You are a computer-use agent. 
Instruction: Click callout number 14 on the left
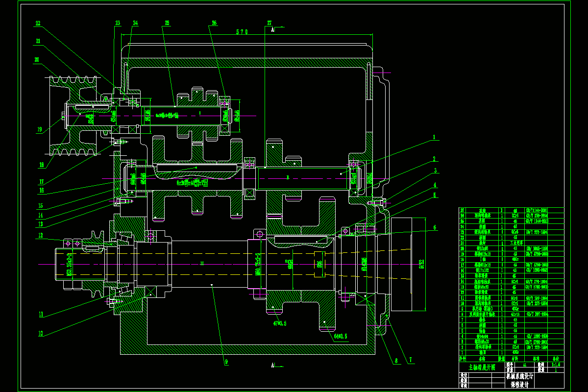point(41,215)
